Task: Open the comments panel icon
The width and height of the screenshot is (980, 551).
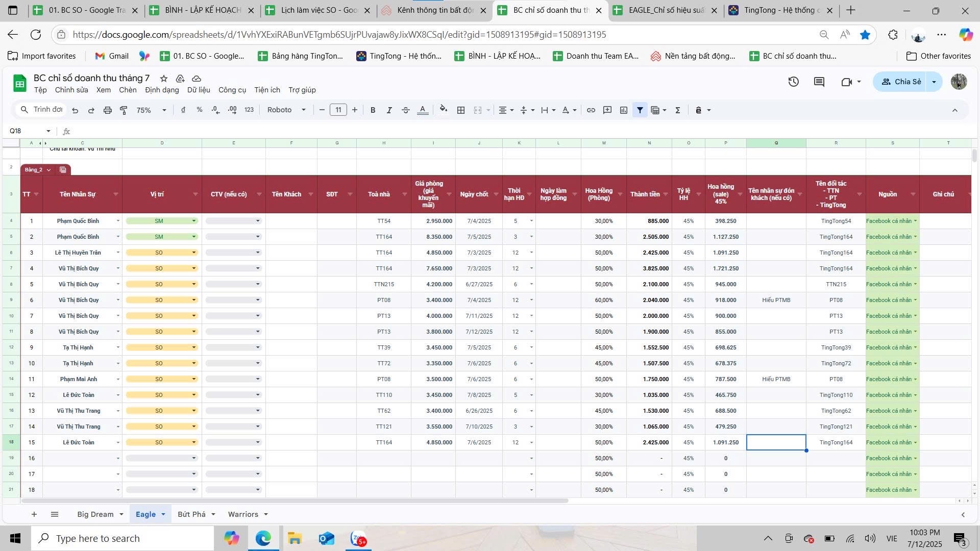Action: coord(819,82)
